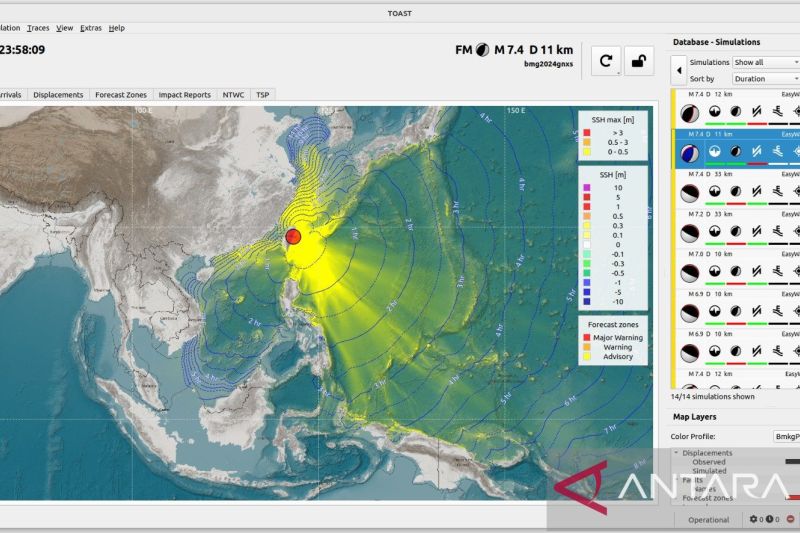Click beachball icon of M 7.4 D 12 km simulation
The image size is (800, 533).
point(688,112)
